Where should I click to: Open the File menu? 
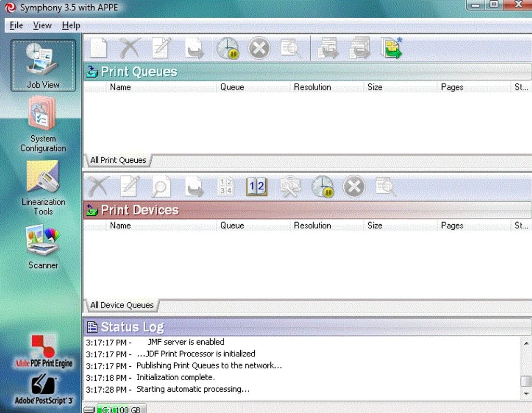point(16,25)
